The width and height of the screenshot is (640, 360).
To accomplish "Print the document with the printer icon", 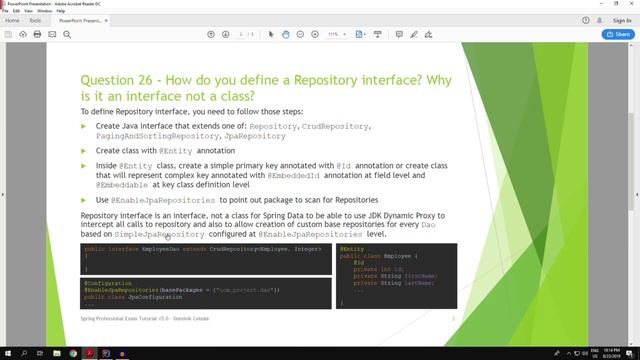I will click(x=37, y=35).
